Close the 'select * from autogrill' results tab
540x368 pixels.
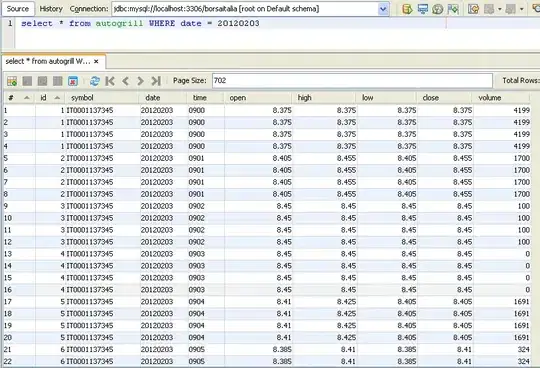96,62
